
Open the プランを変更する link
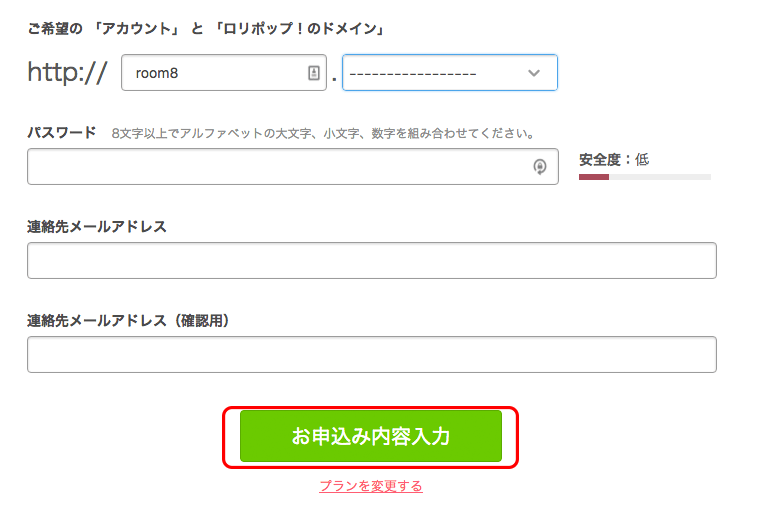pyautogui.click(x=371, y=486)
